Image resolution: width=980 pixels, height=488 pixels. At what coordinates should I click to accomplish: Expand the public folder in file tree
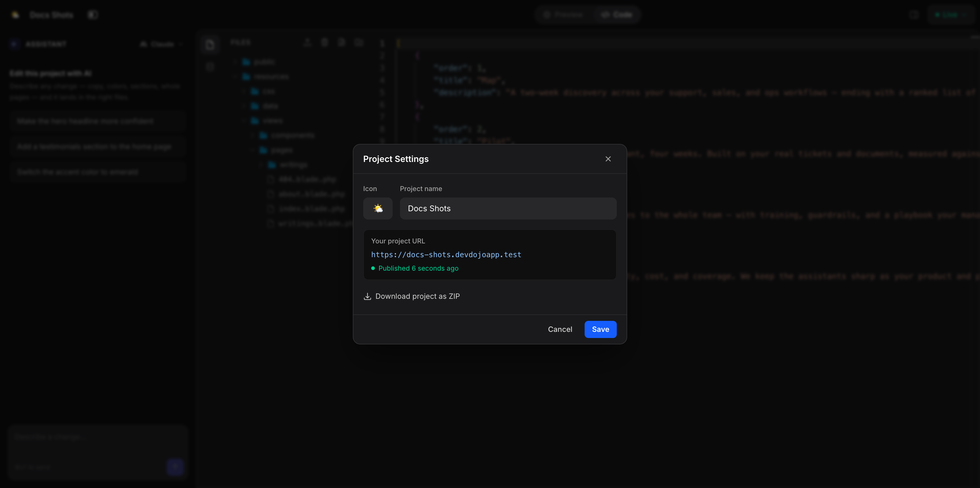259,62
